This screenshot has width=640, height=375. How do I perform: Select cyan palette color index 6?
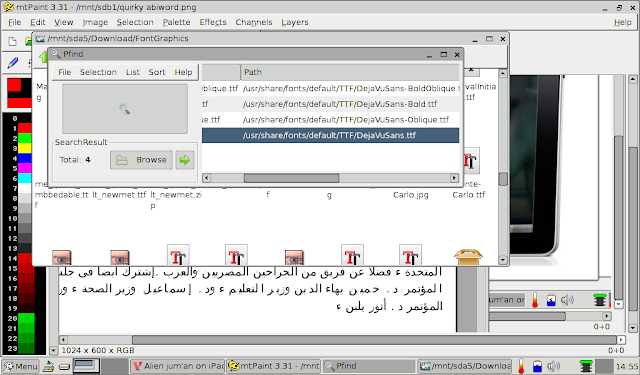24,178
